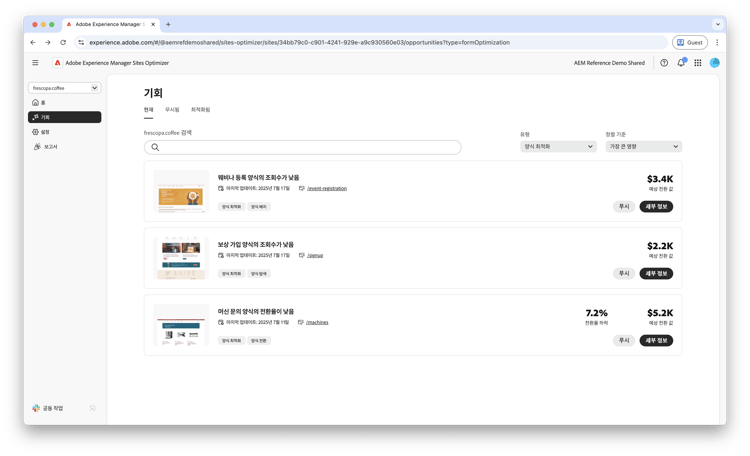
Task: Click calendar icon in 웨비나 등록 card
Action: point(221,189)
